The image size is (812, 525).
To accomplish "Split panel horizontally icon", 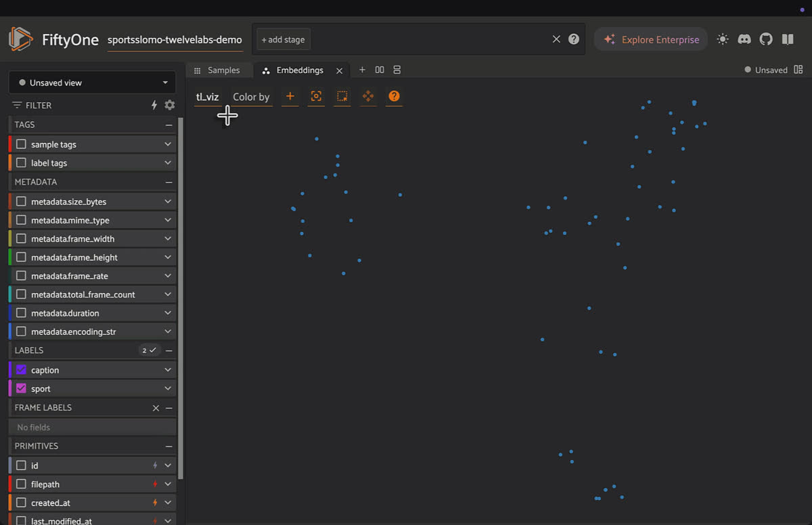I will coord(380,70).
